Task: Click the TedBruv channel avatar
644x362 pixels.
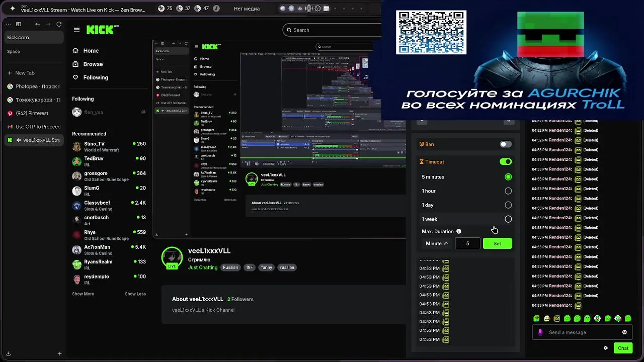Action: (76, 161)
